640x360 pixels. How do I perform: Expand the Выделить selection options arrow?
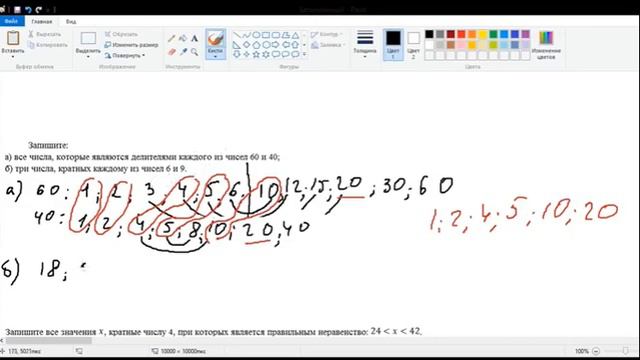pos(88,56)
